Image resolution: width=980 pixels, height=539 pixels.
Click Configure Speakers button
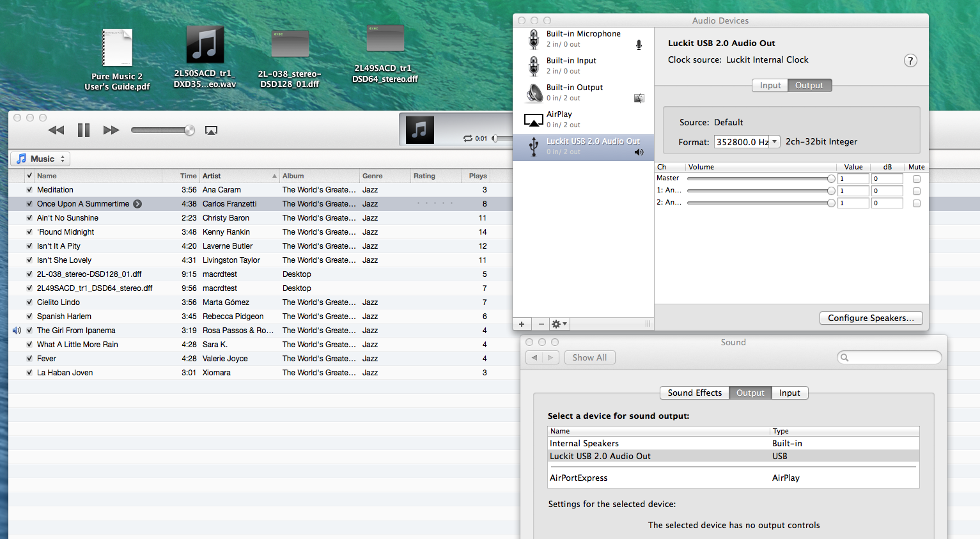pos(871,318)
